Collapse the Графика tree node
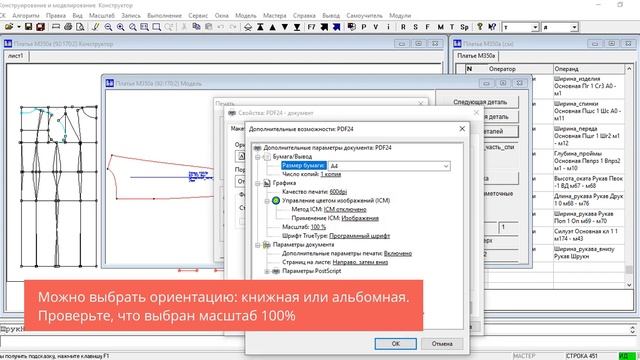The width and height of the screenshot is (640, 360). point(258,183)
